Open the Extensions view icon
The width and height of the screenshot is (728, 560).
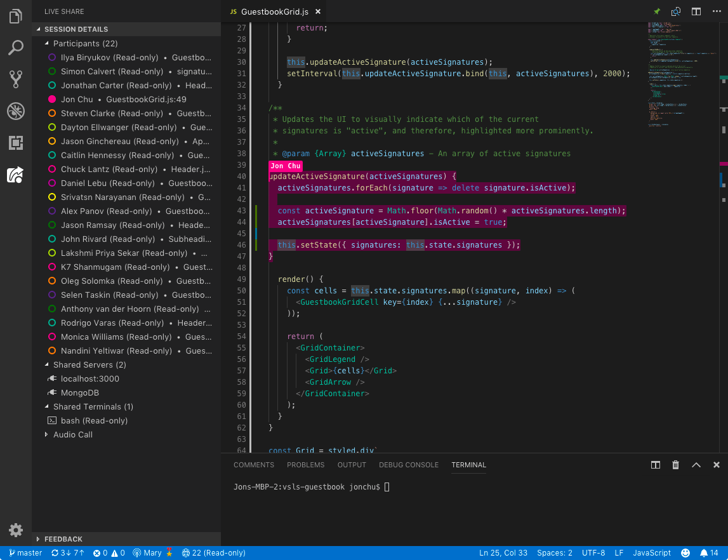(x=16, y=143)
